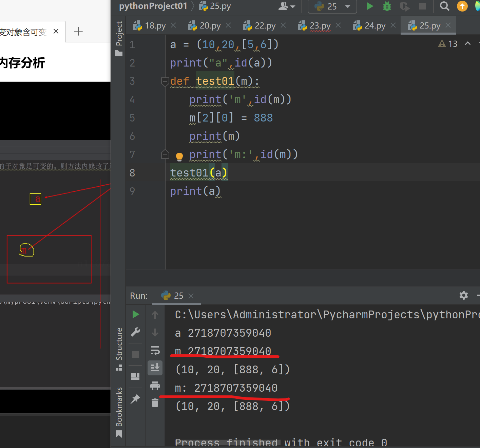The width and height of the screenshot is (480, 448).
Task: Close the 24.py tab
Action: click(x=393, y=25)
